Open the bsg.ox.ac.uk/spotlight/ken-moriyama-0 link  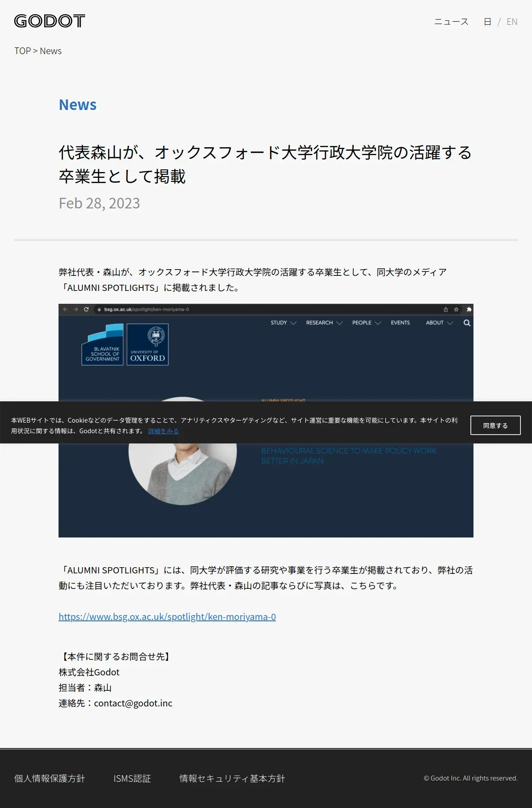pyautogui.click(x=167, y=617)
